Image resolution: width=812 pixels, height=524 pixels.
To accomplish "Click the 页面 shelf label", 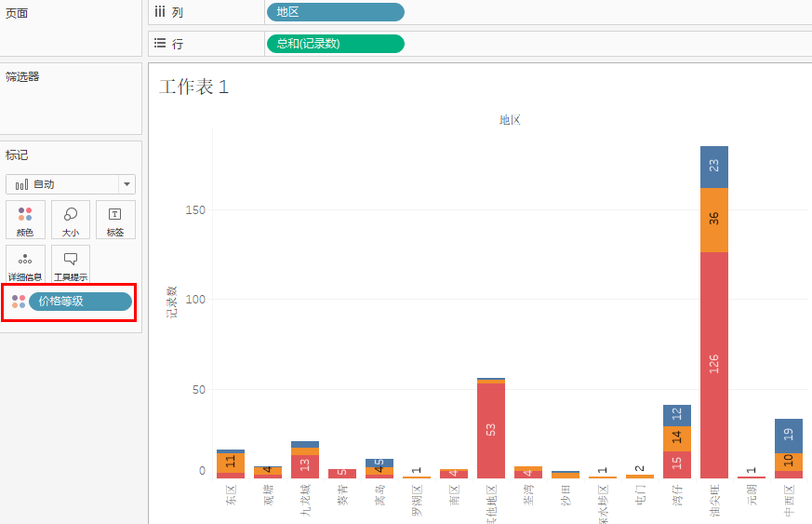I will [x=17, y=13].
